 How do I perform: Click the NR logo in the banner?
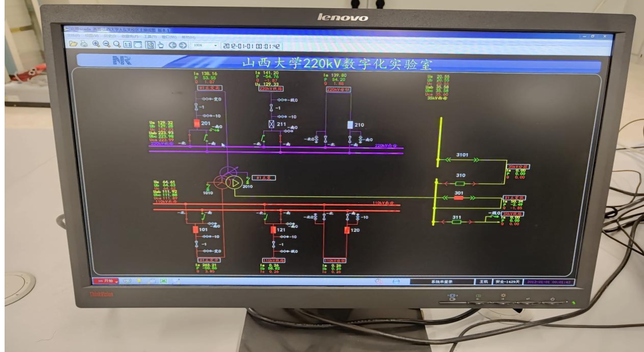click(121, 61)
